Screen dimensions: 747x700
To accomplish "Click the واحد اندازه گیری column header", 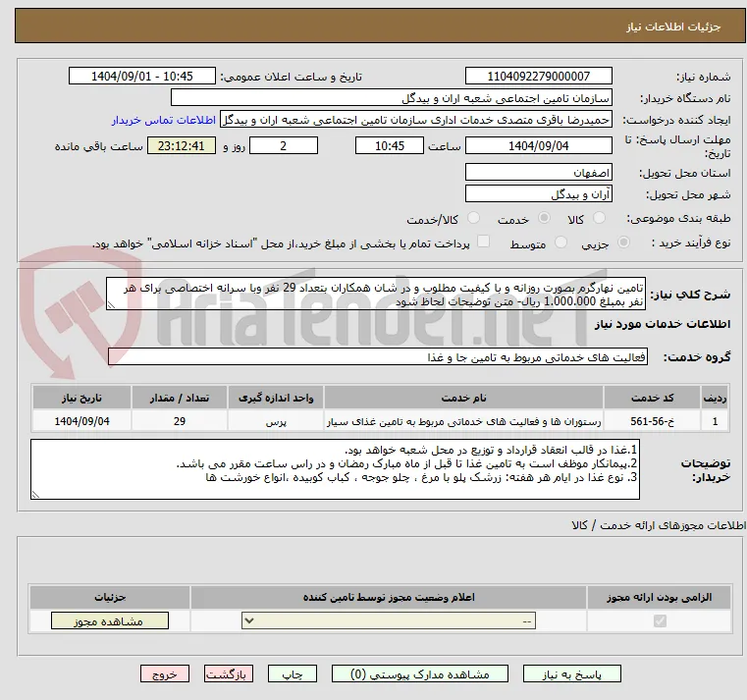I will 276,398.
